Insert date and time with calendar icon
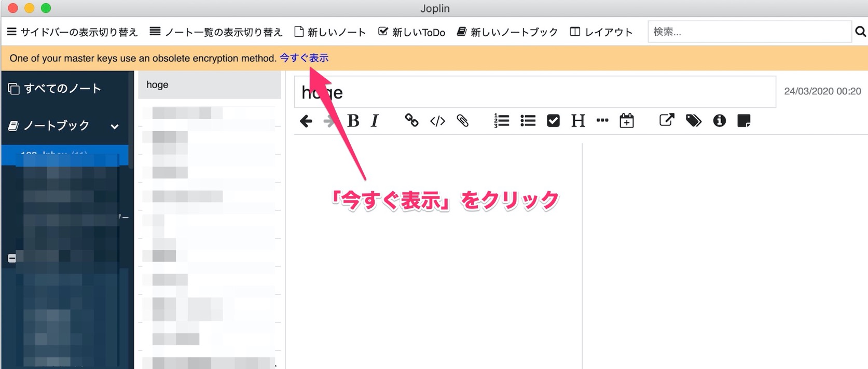This screenshot has height=369, width=868. tap(627, 121)
